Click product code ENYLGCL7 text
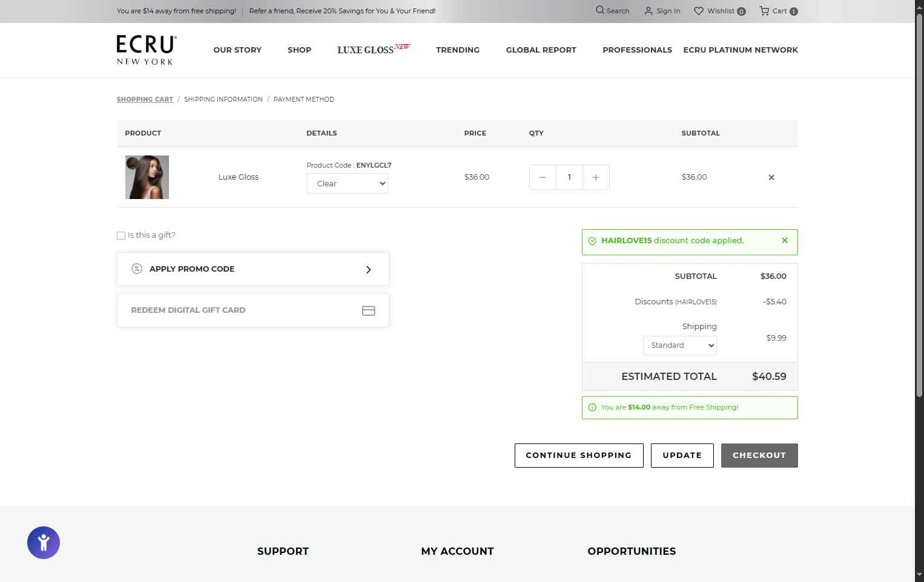The image size is (924, 582). click(374, 165)
